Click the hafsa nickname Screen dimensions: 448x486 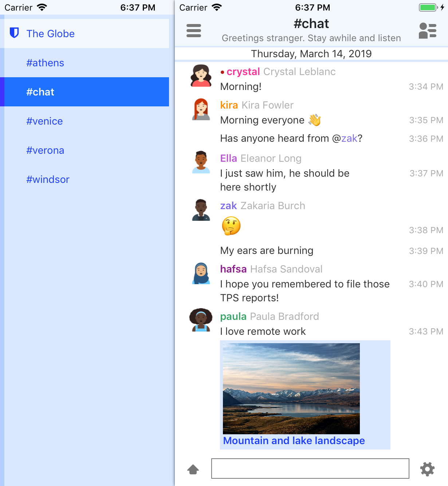233,269
